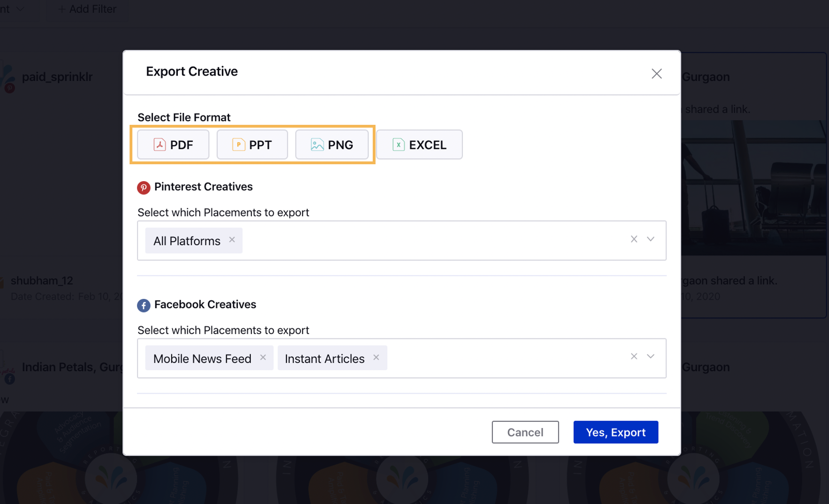Click the Facebook Creatives heading
This screenshot has height=504, width=829.
[x=205, y=305]
